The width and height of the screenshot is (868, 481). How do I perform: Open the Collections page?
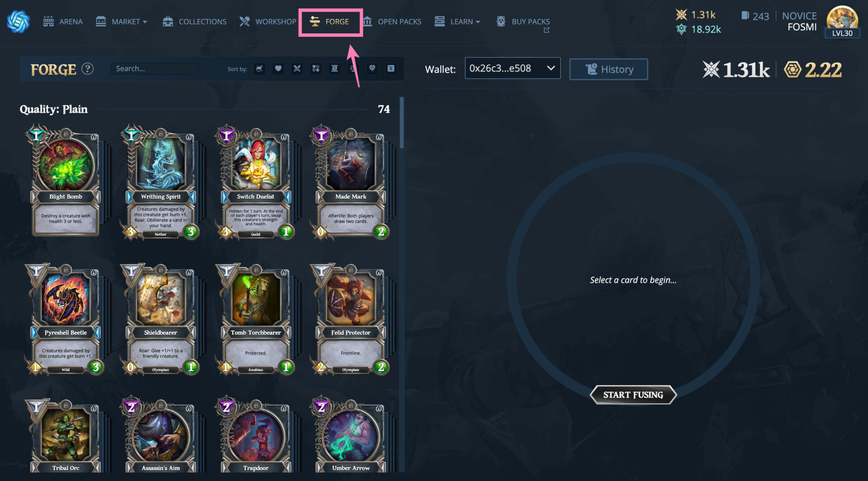coord(194,22)
